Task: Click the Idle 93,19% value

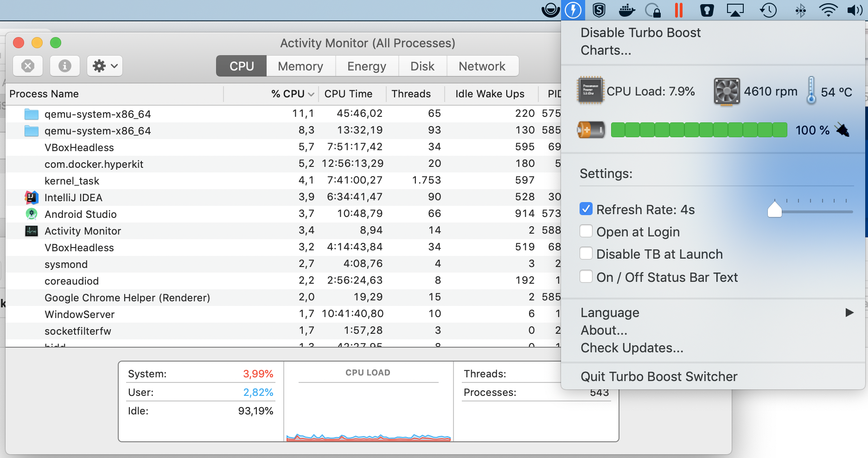Action: (255, 411)
